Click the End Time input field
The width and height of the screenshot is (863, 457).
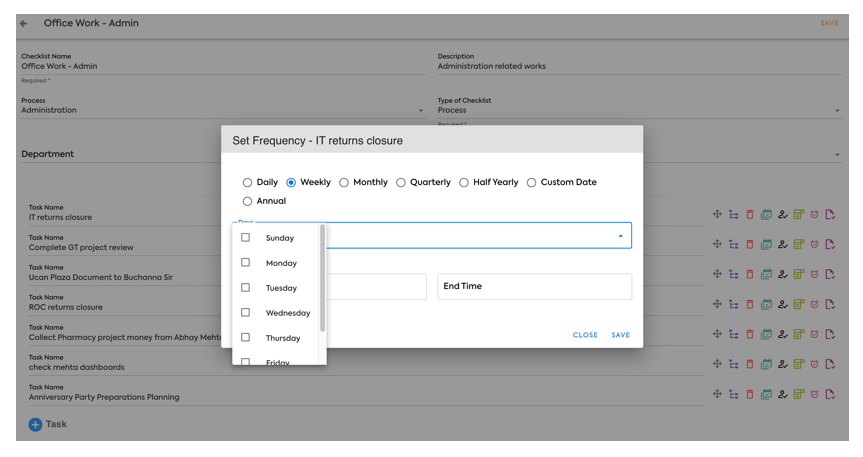pyautogui.click(x=534, y=287)
